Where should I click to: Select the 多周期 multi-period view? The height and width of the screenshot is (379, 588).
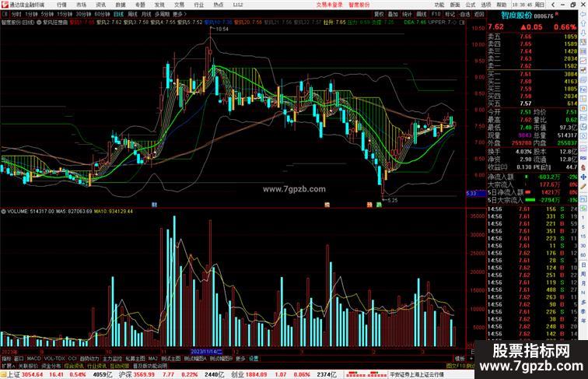click(x=162, y=14)
